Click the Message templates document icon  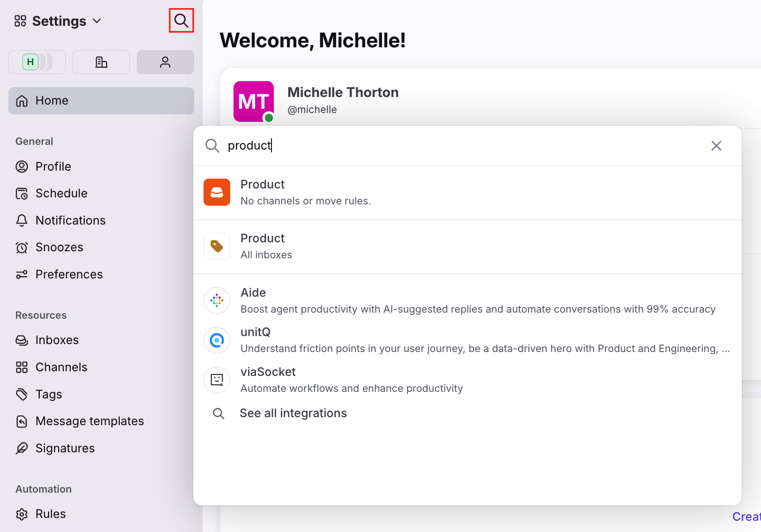tap(22, 421)
